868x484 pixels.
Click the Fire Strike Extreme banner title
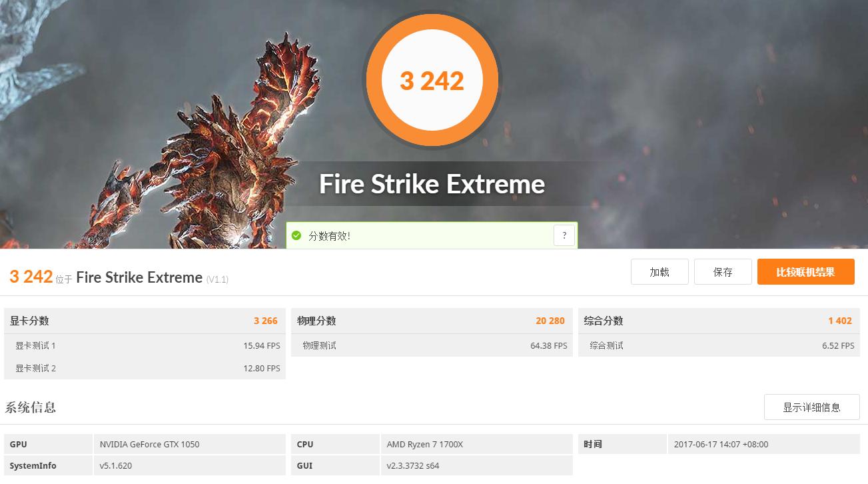(x=432, y=184)
